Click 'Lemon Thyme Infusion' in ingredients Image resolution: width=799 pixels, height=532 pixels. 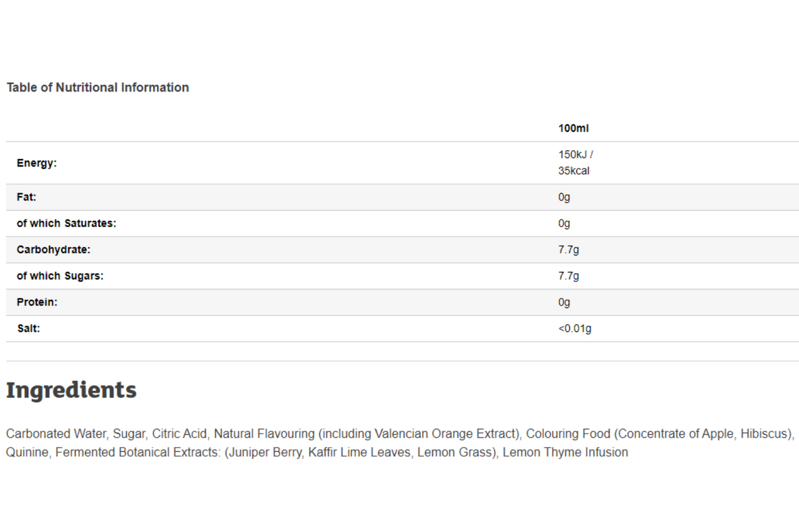(x=566, y=452)
